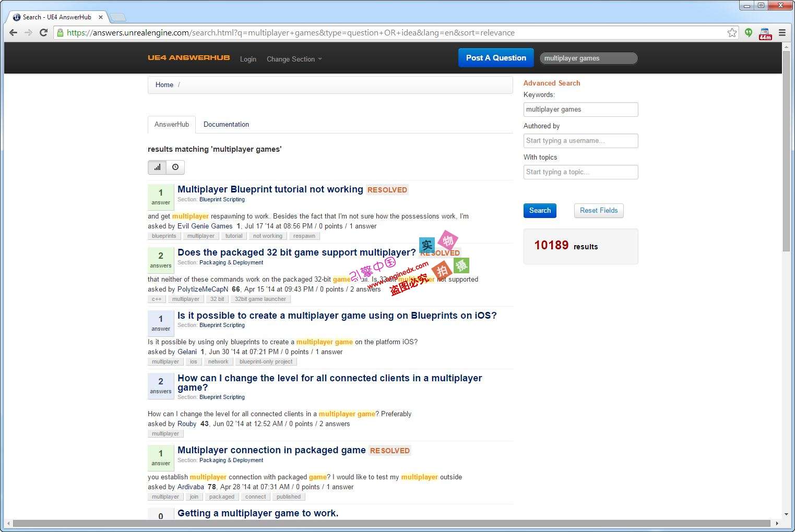Click Blueprint Scripting section under first result

(222, 199)
